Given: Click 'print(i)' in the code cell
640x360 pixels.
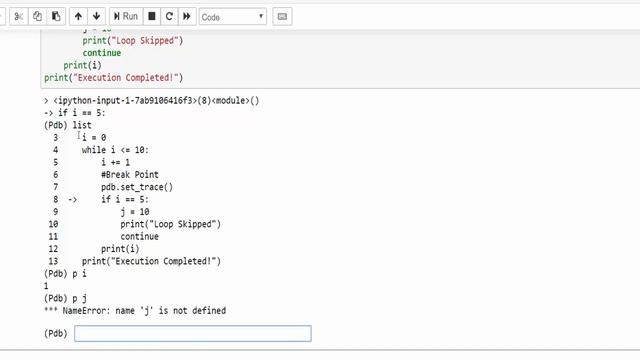Looking at the screenshot, I should pos(82,65).
